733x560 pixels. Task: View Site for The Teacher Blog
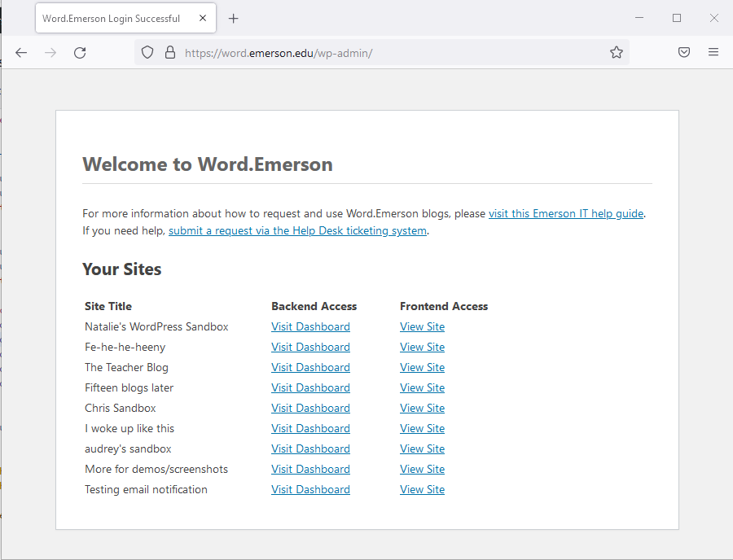click(x=422, y=368)
